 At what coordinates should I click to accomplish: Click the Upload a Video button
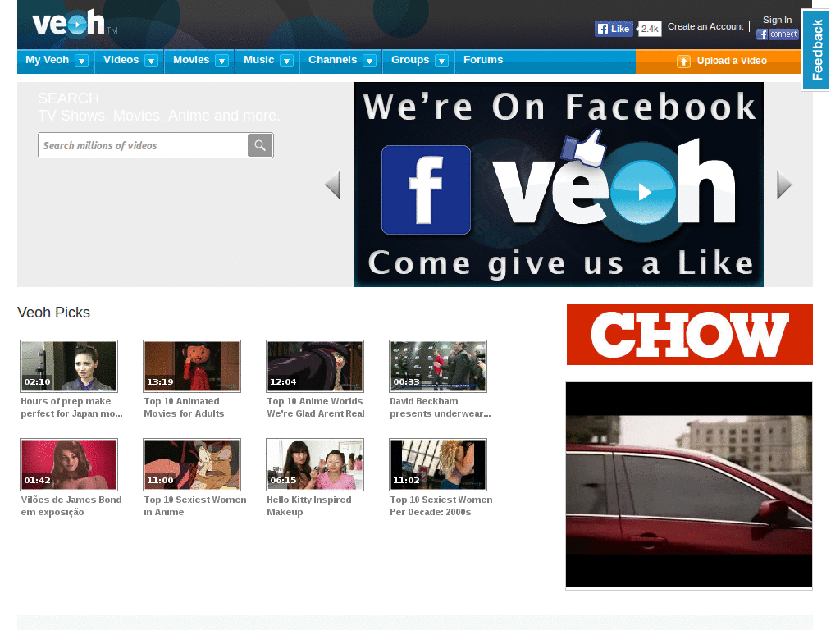(x=718, y=61)
